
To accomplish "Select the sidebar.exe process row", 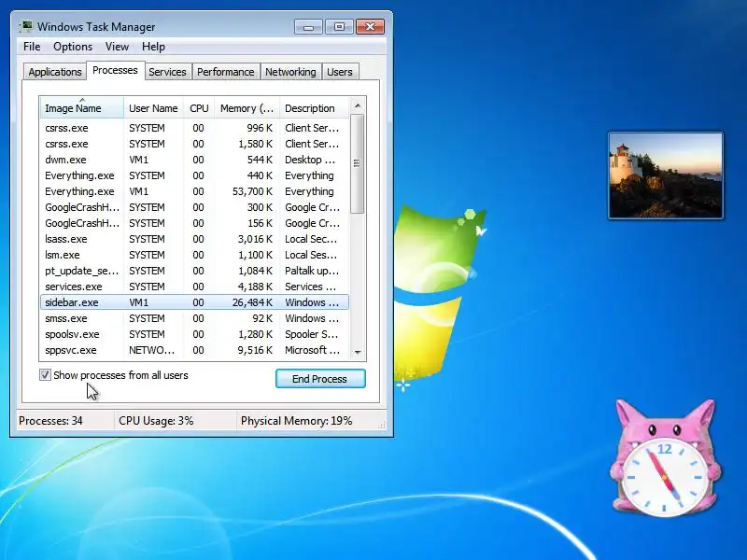I will click(x=194, y=302).
